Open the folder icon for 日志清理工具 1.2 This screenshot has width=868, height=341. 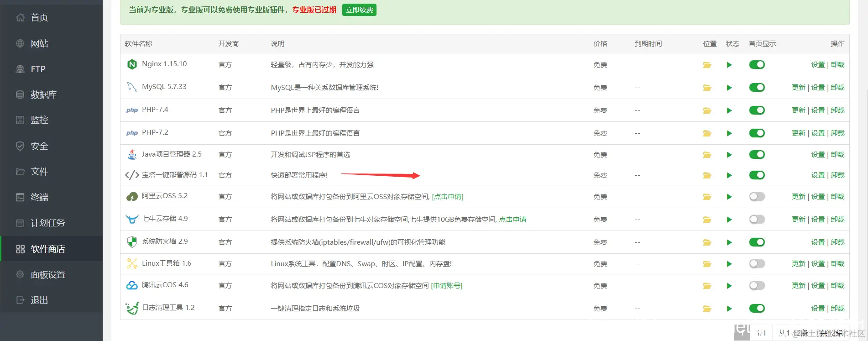707,309
